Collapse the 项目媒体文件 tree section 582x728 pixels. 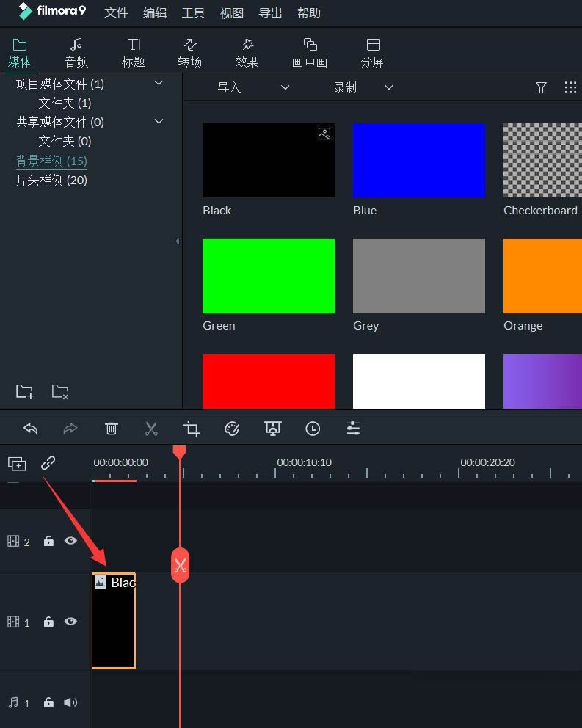159,84
